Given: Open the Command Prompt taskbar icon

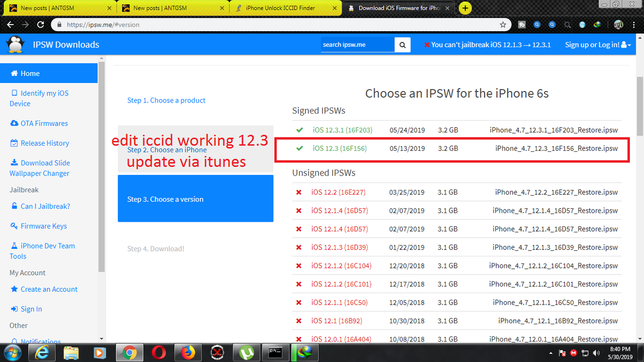Looking at the screenshot, I should (x=275, y=352).
